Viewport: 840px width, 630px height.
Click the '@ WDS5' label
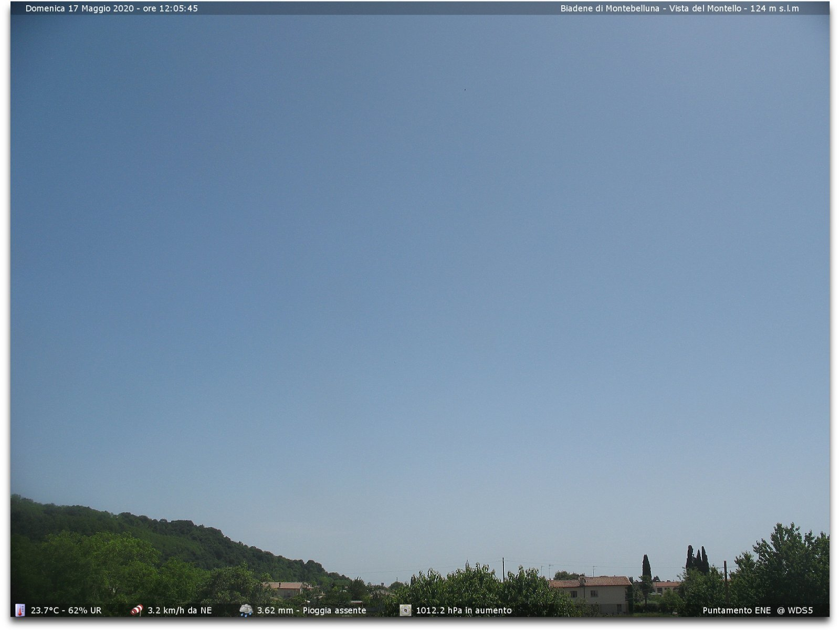tap(795, 610)
